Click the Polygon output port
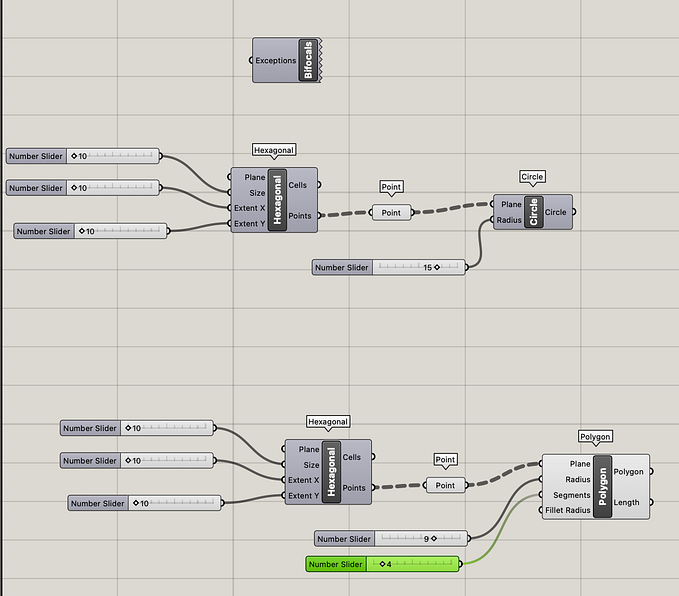This screenshot has height=596, width=679. 628,472
